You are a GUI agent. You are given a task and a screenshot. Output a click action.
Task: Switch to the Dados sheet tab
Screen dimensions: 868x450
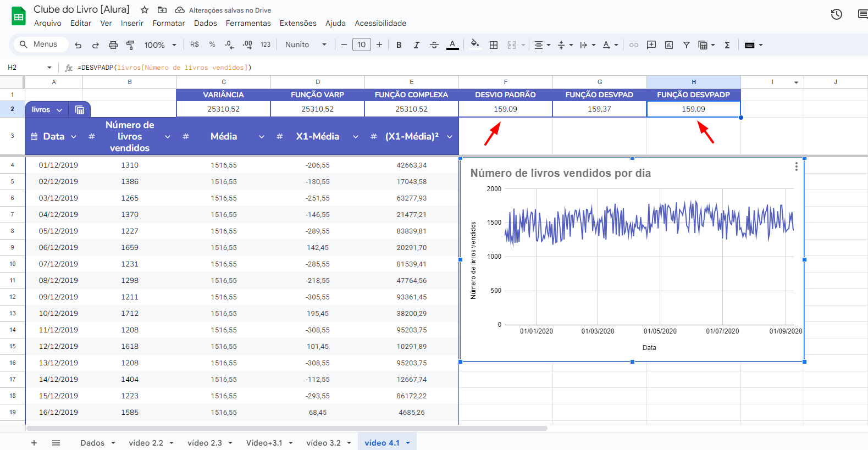(92, 443)
